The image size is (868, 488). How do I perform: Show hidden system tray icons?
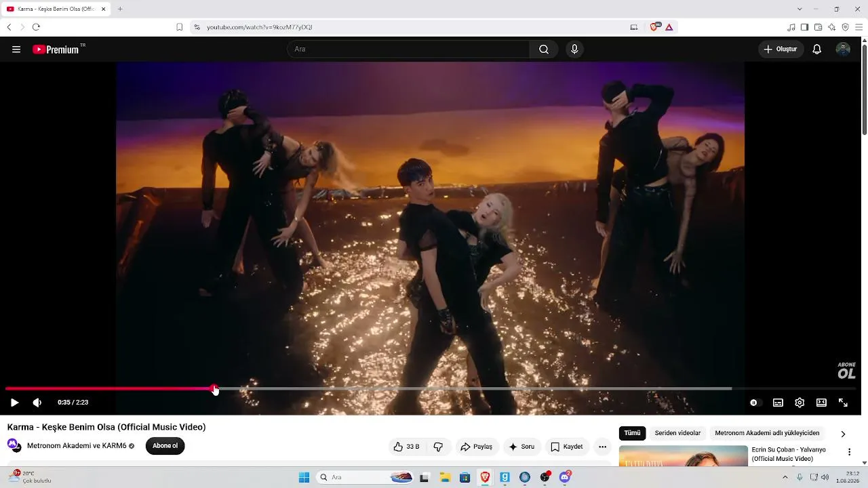(785, 477)
